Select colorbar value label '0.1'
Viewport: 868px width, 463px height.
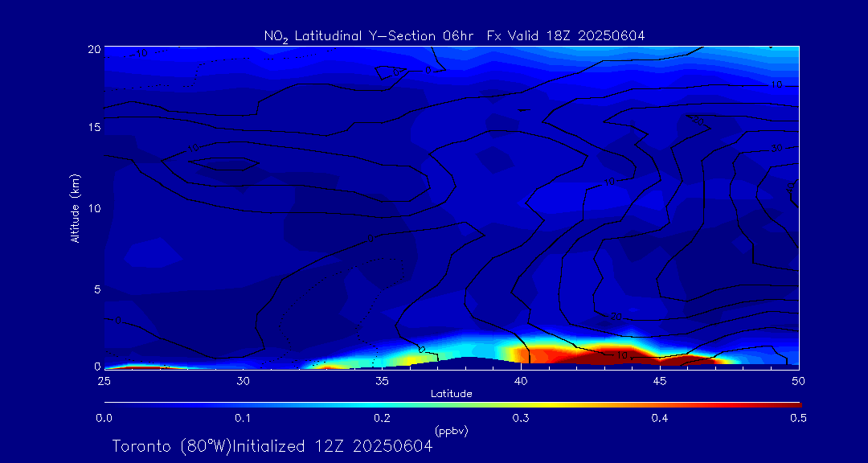tap(243, 418)
